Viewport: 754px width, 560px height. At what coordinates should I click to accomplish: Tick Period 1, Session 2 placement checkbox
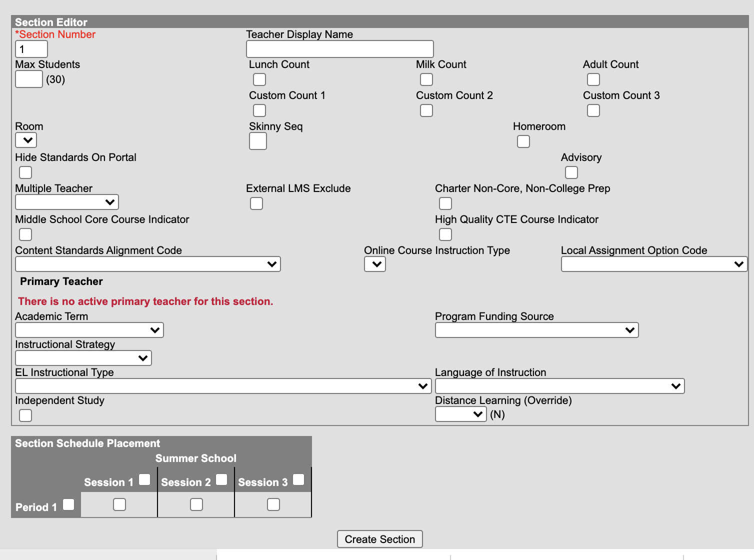click(196, 504)
